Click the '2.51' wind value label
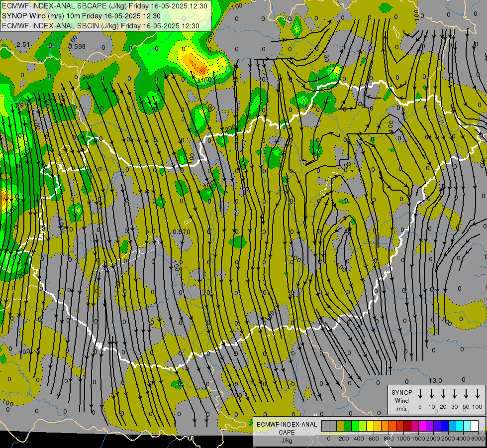Viewport: 487px width, 448px height. pos(23,45)
